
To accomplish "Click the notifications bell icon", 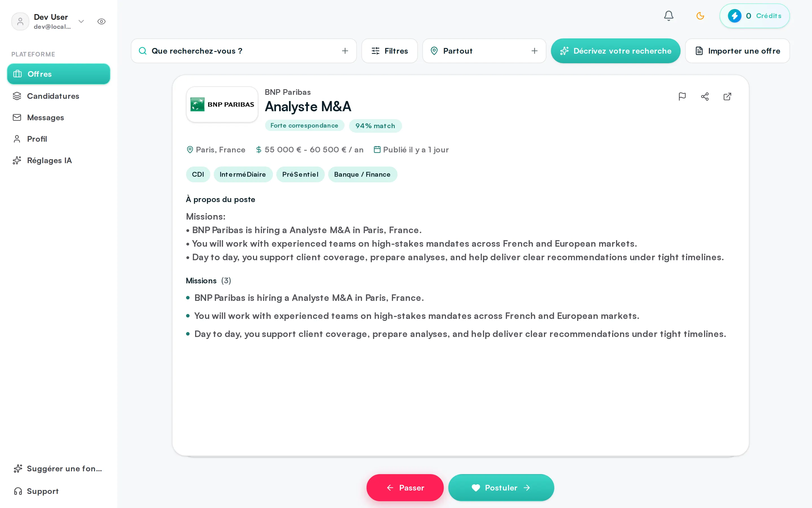I will click(668, 16).
